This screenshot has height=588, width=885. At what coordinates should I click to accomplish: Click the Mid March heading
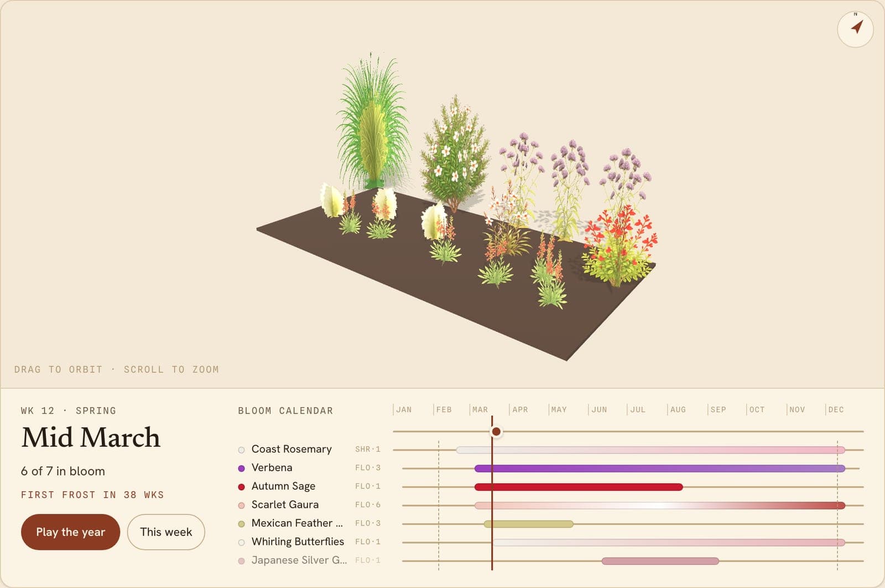click(91, 437)
